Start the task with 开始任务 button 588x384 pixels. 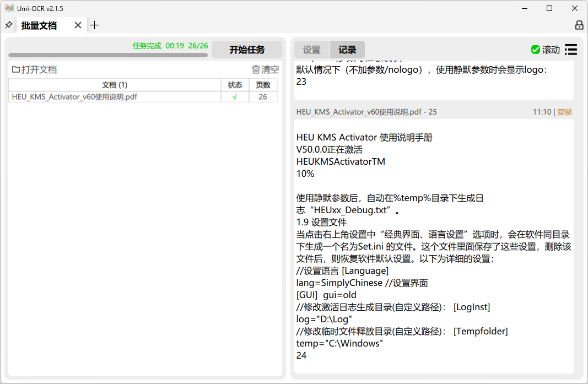click(247, 50)
